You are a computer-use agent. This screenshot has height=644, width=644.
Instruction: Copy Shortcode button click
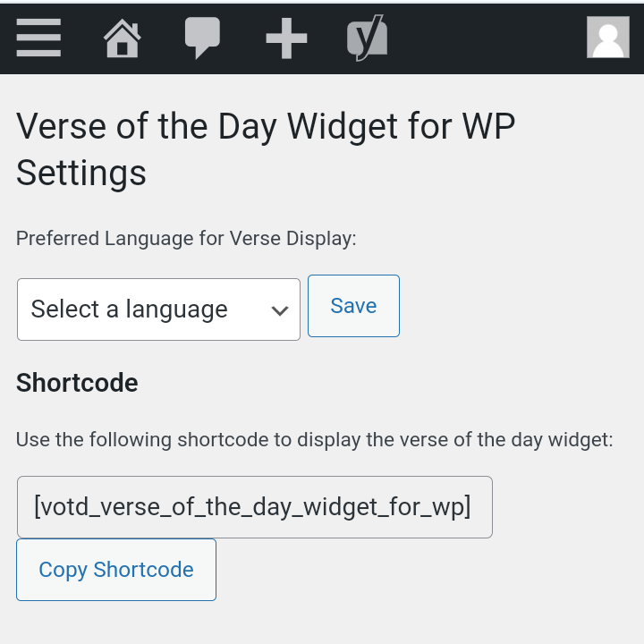click(116, 570)
